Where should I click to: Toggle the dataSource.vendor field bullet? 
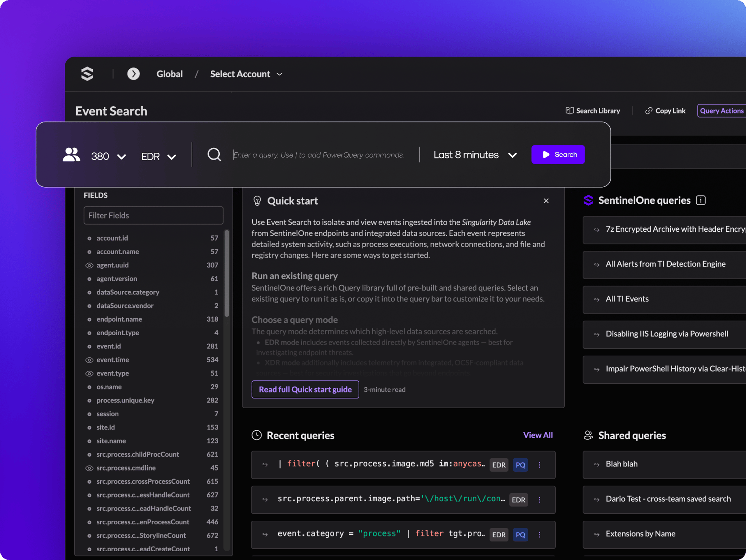[89, 306]
